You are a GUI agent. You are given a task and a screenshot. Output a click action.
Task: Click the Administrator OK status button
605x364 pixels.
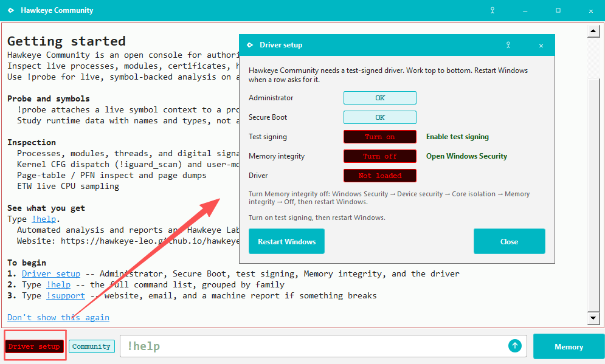[x=379, y=98]
